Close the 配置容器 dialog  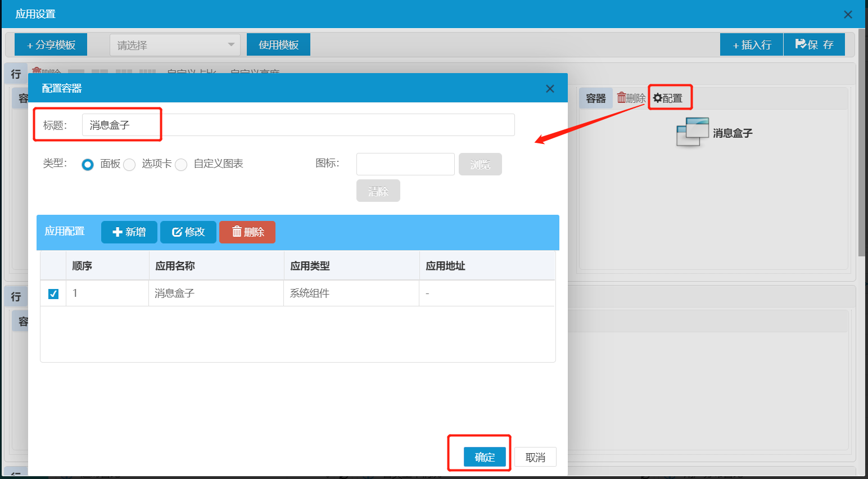click(550, 89)
